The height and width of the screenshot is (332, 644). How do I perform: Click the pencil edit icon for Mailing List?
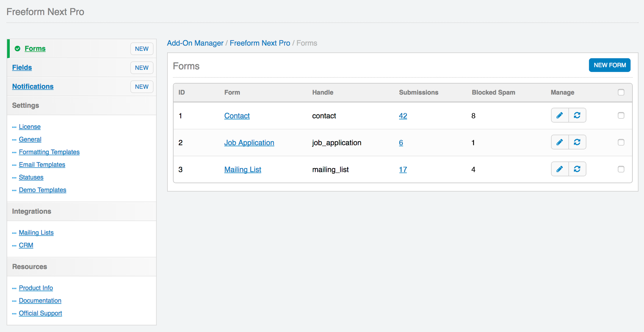pos(559,169)
